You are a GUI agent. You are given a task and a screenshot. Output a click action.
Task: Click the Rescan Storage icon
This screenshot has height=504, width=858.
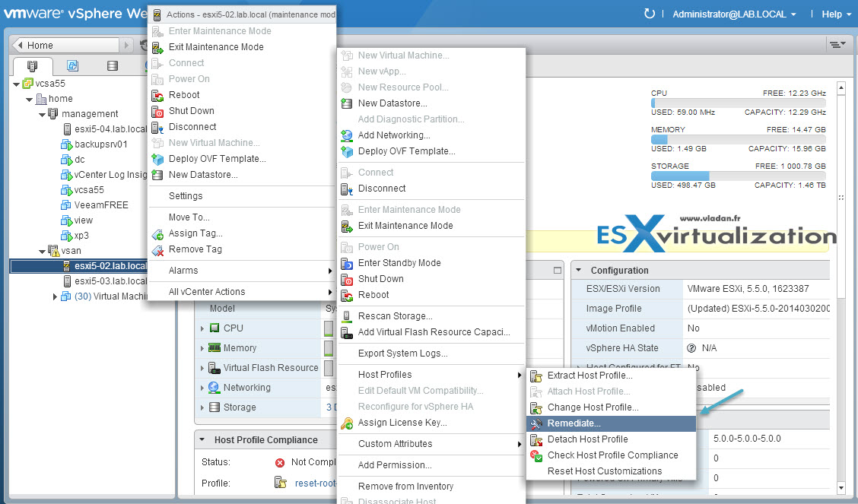[347, 316]
